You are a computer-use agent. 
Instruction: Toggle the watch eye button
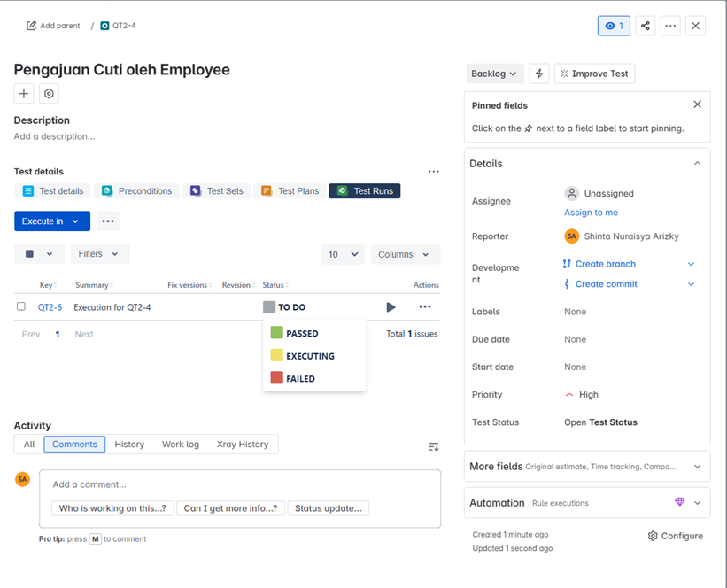614,26
